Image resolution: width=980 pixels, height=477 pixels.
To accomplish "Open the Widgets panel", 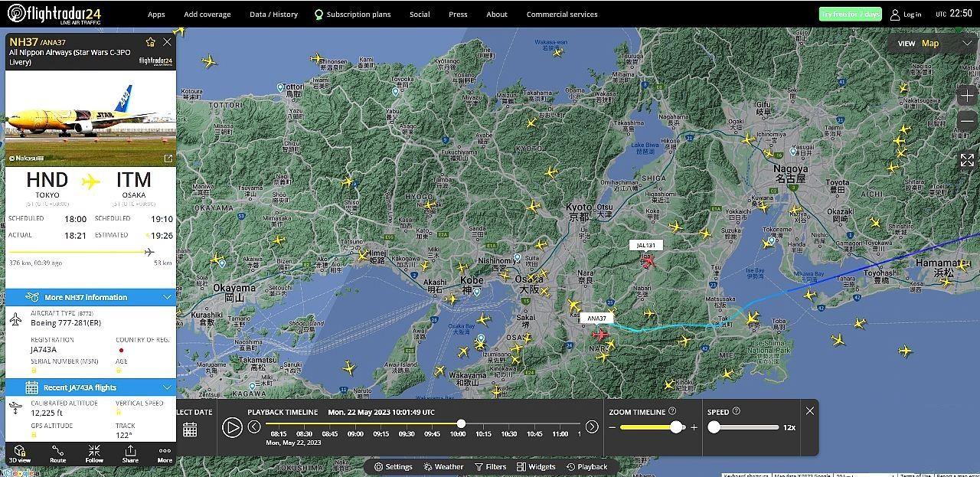I will [536, 466].
